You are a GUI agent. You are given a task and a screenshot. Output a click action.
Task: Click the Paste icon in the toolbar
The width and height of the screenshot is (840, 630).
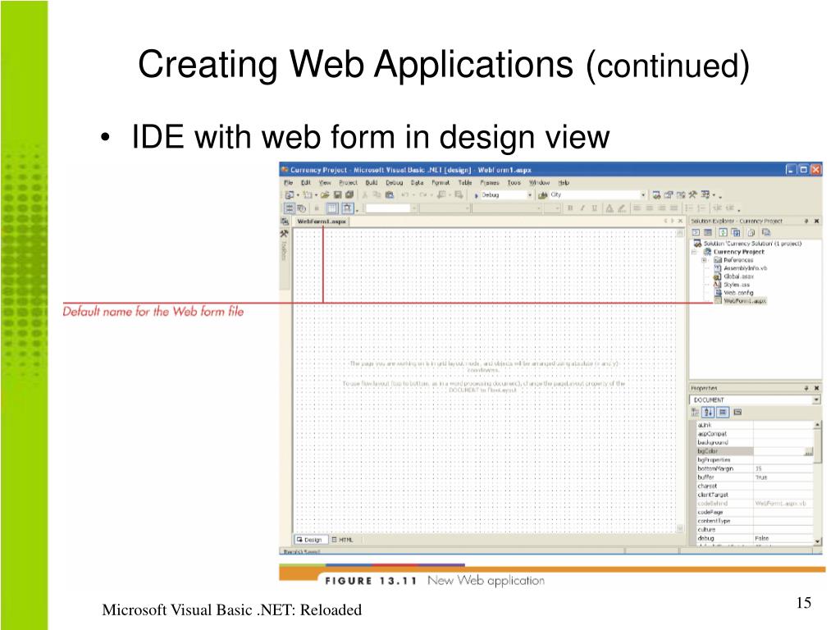pos(390,195)
